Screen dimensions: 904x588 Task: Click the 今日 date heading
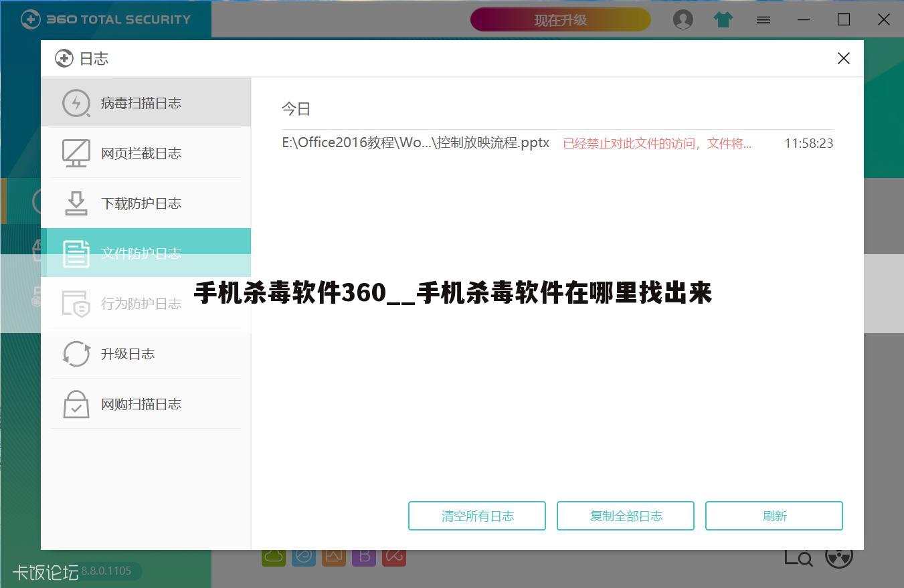(x=296, y=108)
